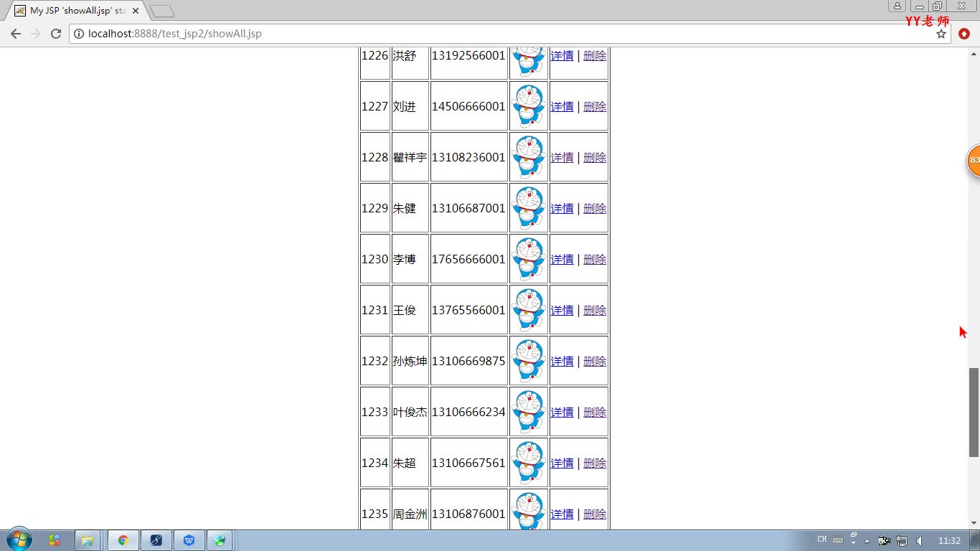Open the volume control tray icon
Viewport: 980px width, 551px height.
919,540
